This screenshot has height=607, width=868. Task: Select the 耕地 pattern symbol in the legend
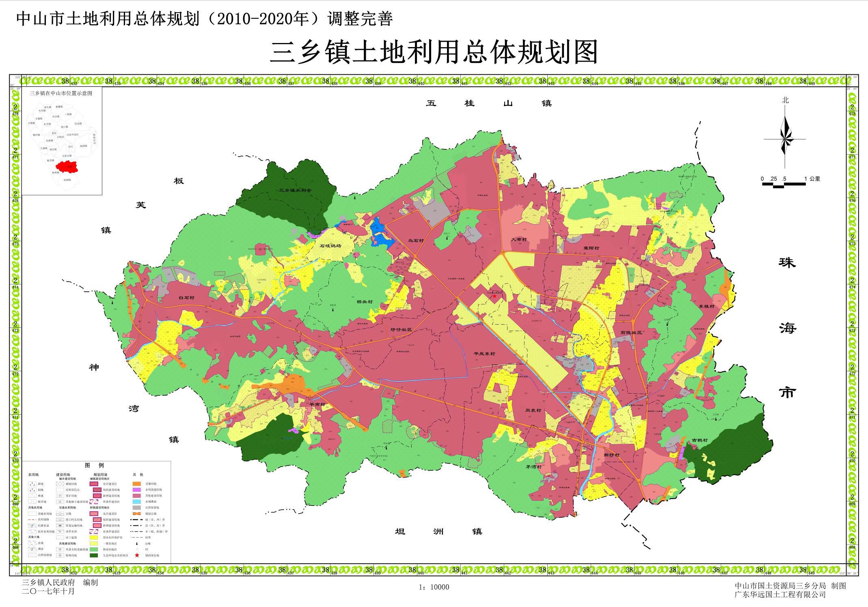32,484
